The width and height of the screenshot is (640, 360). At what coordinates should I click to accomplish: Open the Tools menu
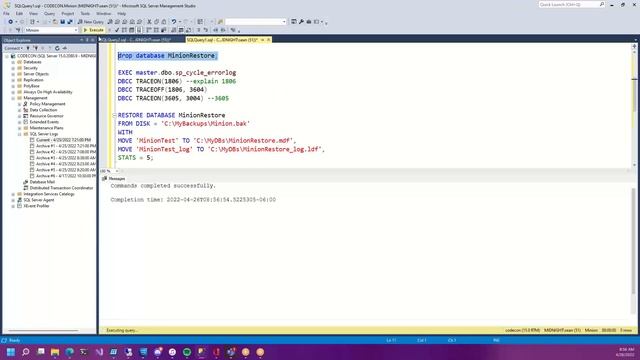(85, 13)
